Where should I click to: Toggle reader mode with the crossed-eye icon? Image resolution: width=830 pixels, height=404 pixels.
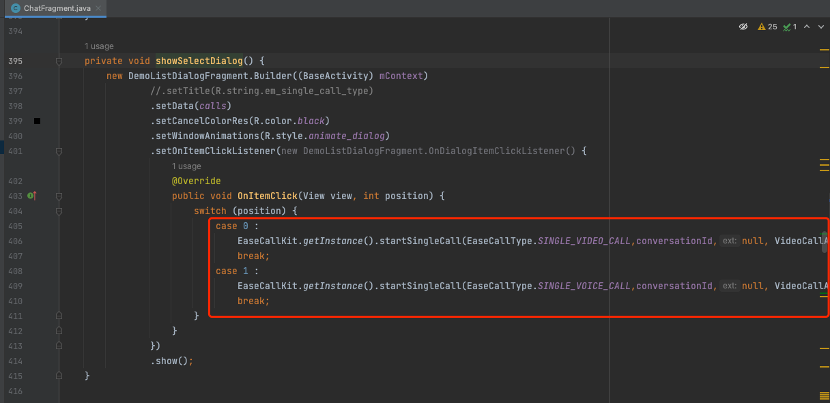click(x=743, y=26)
